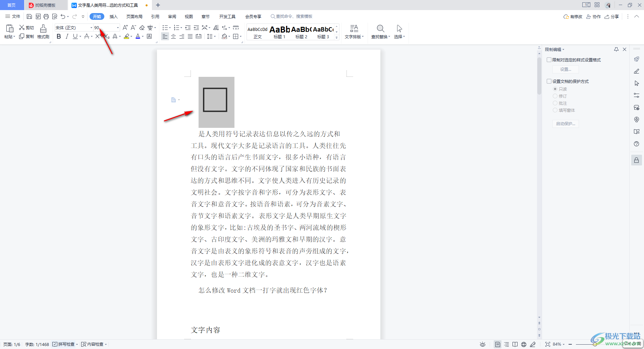Click the Paste clipboard icon
Viewport: 644px width, 349px height.
tap(10, 28)
